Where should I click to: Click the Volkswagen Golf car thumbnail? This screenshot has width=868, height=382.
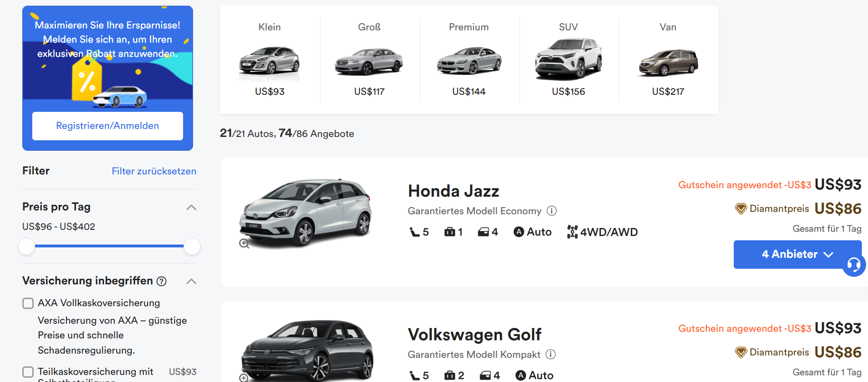click(307, 351)
